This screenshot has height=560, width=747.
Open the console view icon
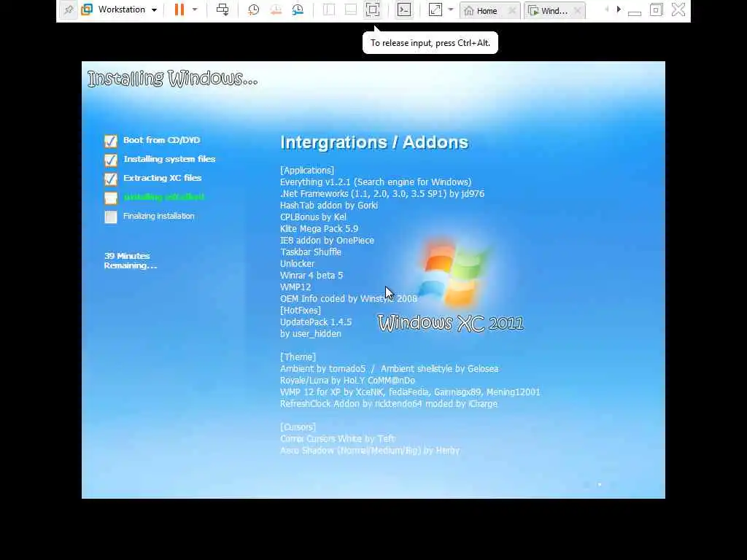pyautogui.click(x=404, y=9)
